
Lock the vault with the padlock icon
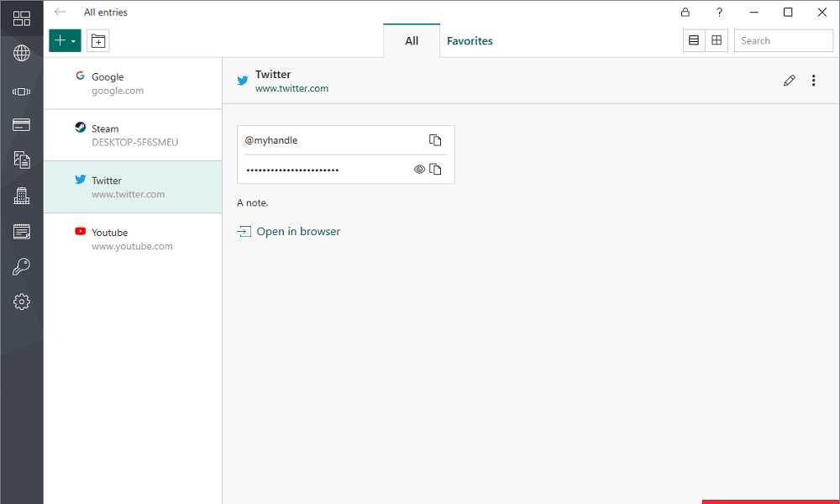pos(685,12)
